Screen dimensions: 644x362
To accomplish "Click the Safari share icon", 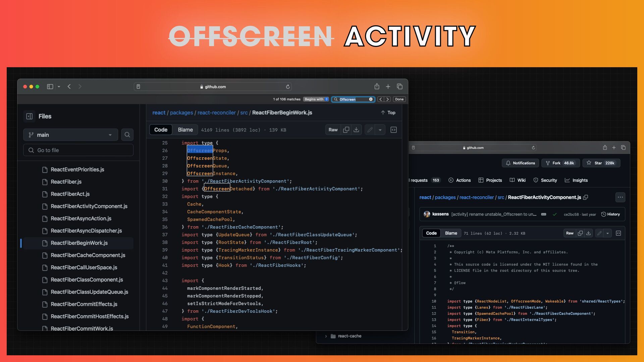I will 377,86.
